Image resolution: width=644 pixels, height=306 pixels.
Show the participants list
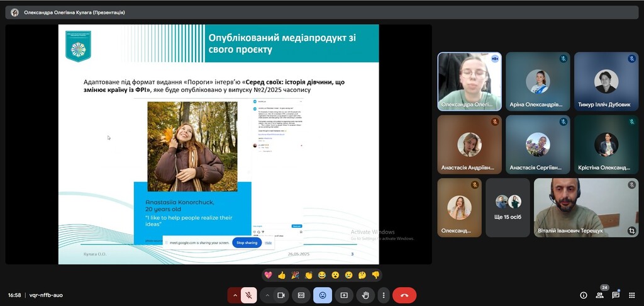coord(599,295)
